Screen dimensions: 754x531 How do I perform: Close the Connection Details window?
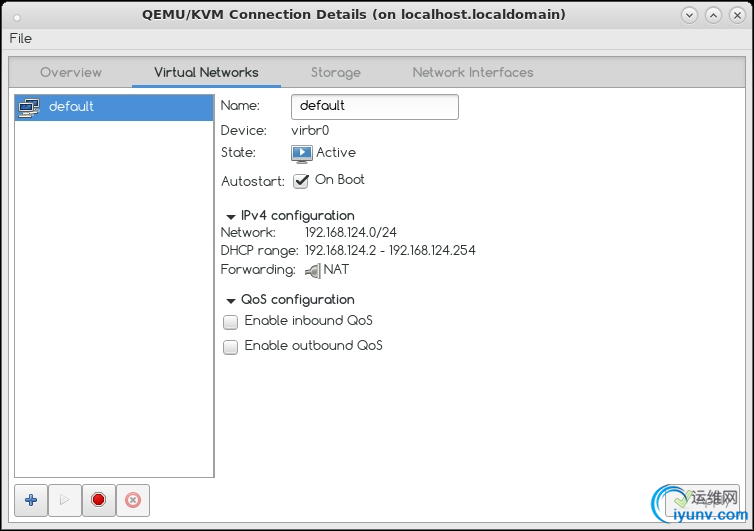click(x=737, y=15)
